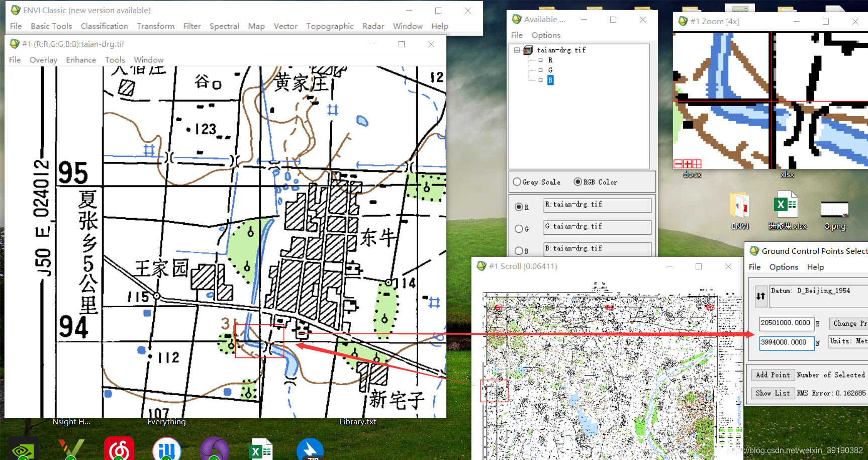Collapse the taian-drg.tif tree node

point(517,50)
